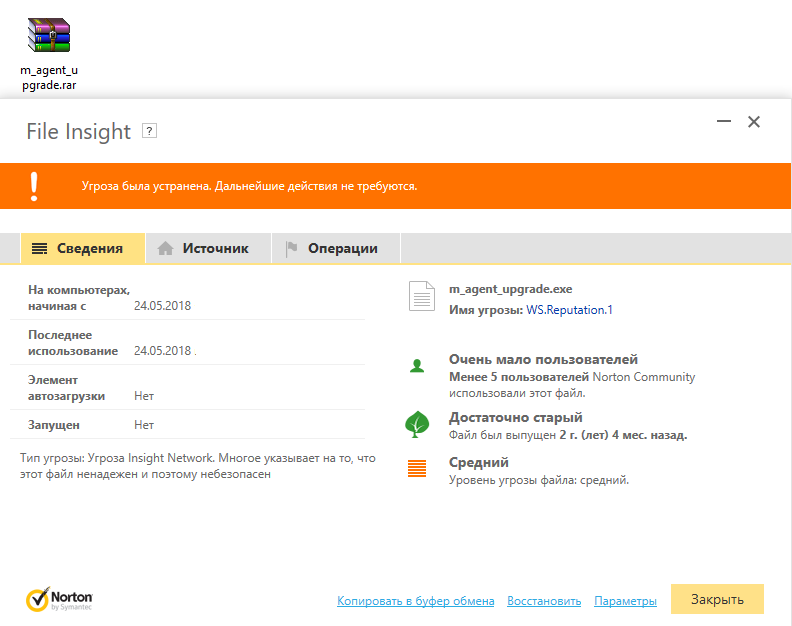The height and width of the screenshot is (626, 792).
Task: Click the Norton by Symantec logo
Action: point(59,599)
